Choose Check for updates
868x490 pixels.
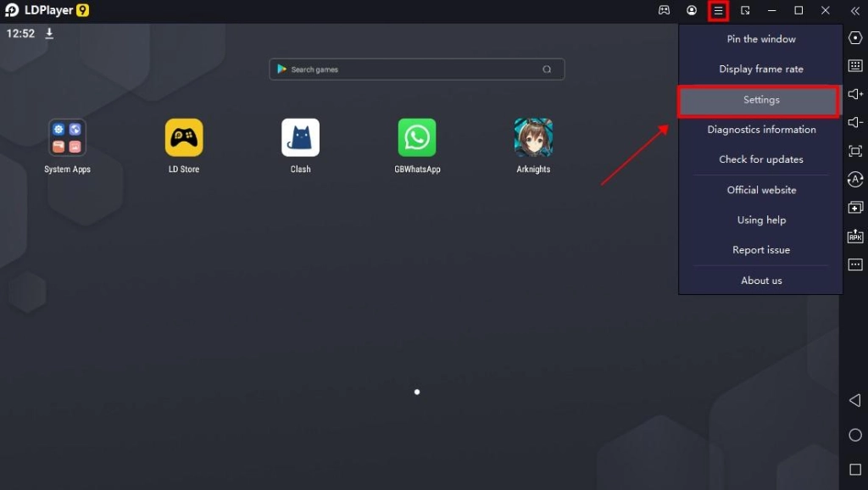tap(760, 159)
